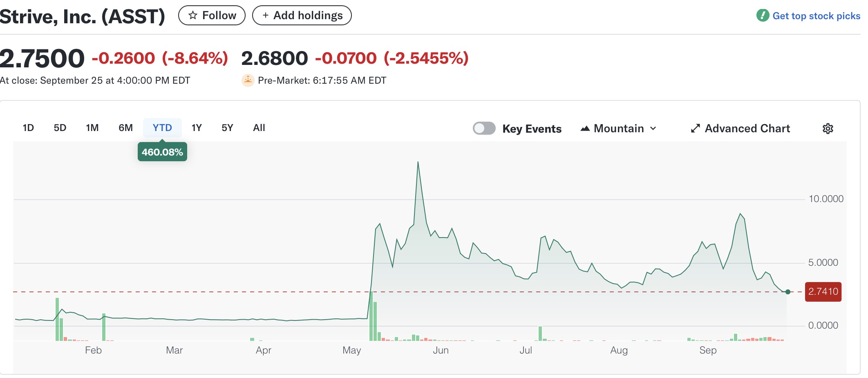Click the Strive, Inc. (ASST) title
Viewport: 868px width, 378px height.
83,17
